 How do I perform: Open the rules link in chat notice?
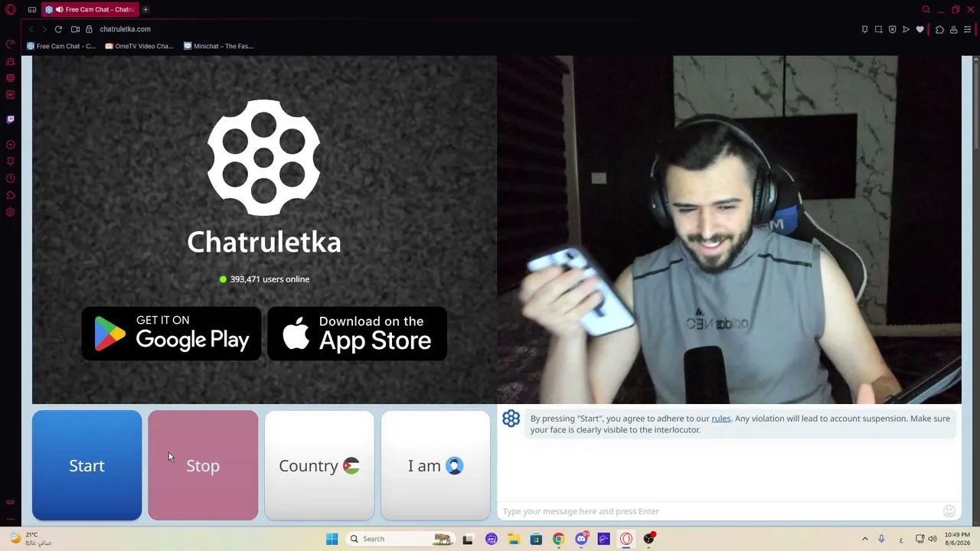[x=721, y=419]
